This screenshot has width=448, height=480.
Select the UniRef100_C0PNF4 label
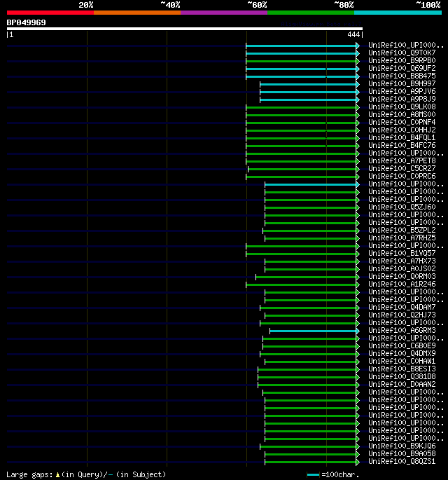[x=402, y=122]
